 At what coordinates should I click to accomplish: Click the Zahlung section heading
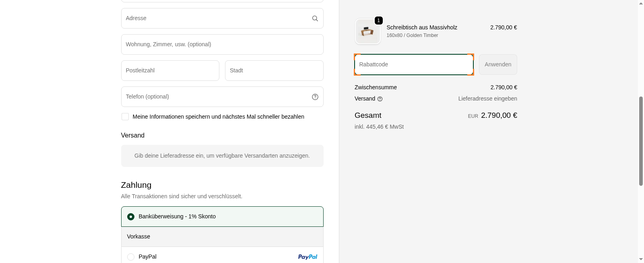tap(136, 185)
